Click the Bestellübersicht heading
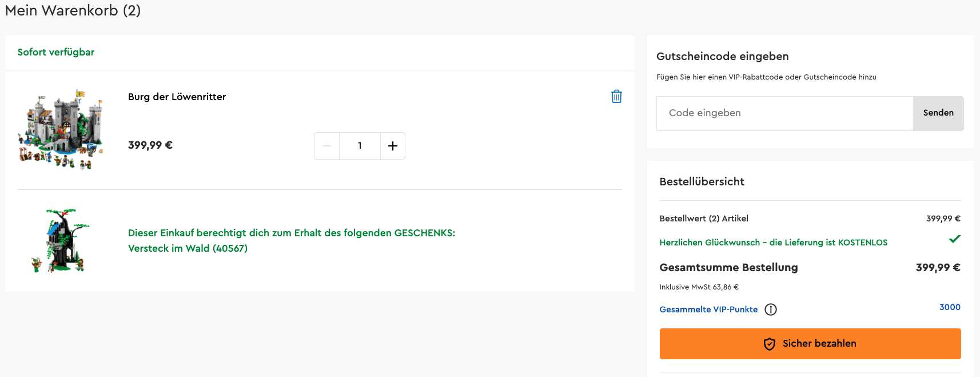This screenshot has width=980, height=377. (702, 181)
